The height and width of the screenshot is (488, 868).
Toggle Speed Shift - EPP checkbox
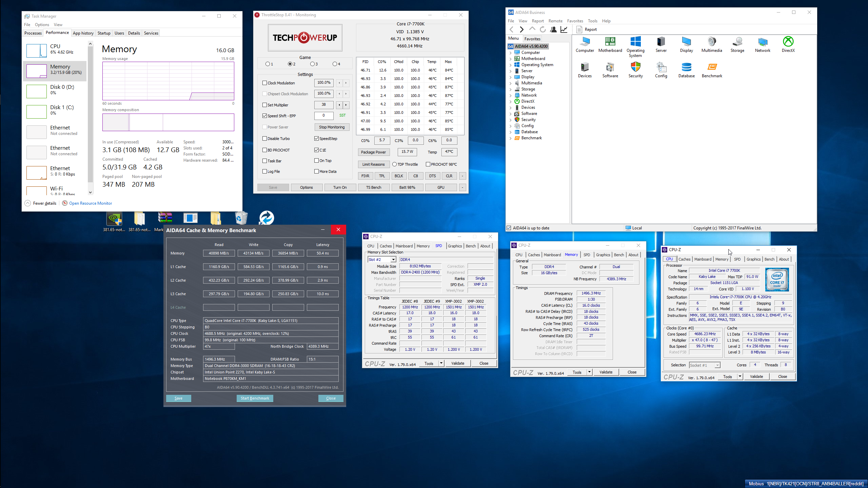[x=264, y=116]
